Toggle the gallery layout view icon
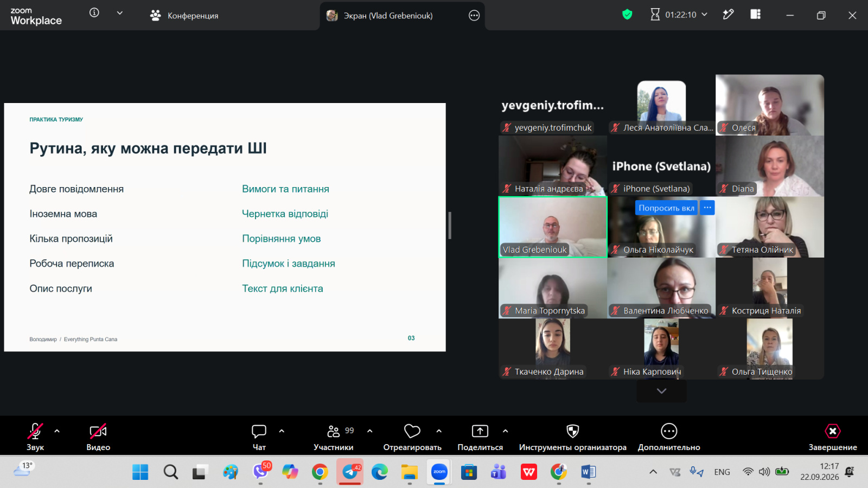This screenshot has height=488, width=868. [x=755, y=15]
